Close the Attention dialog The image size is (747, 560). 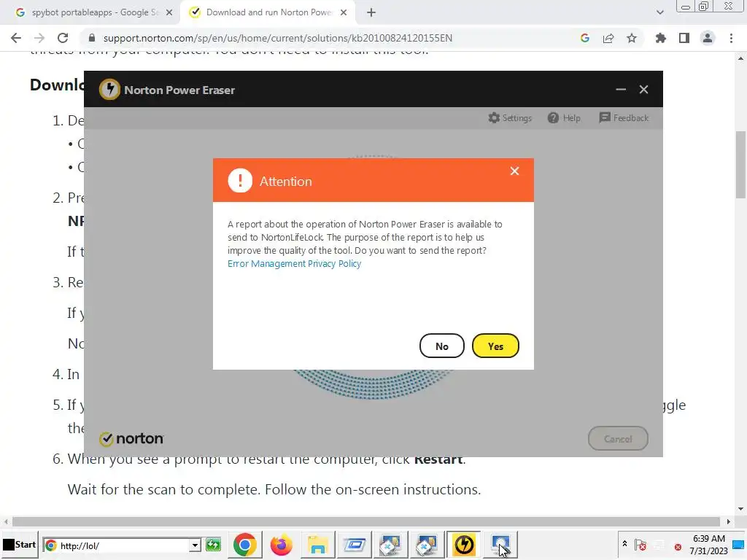(x=514, y=171)
